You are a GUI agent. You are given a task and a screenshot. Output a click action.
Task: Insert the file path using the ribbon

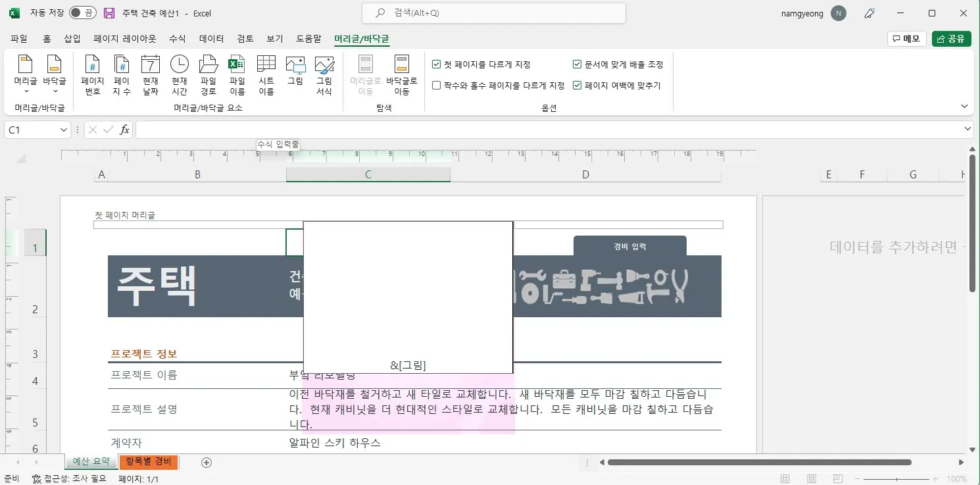(208, 72)
